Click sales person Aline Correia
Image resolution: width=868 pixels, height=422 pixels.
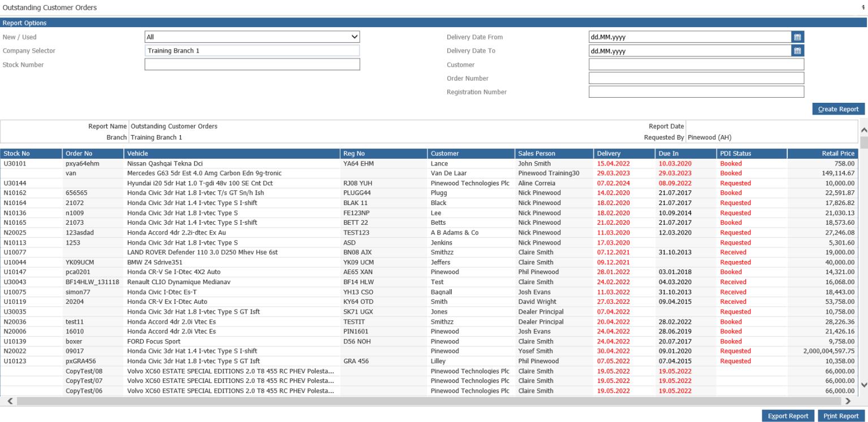point(537,183)
